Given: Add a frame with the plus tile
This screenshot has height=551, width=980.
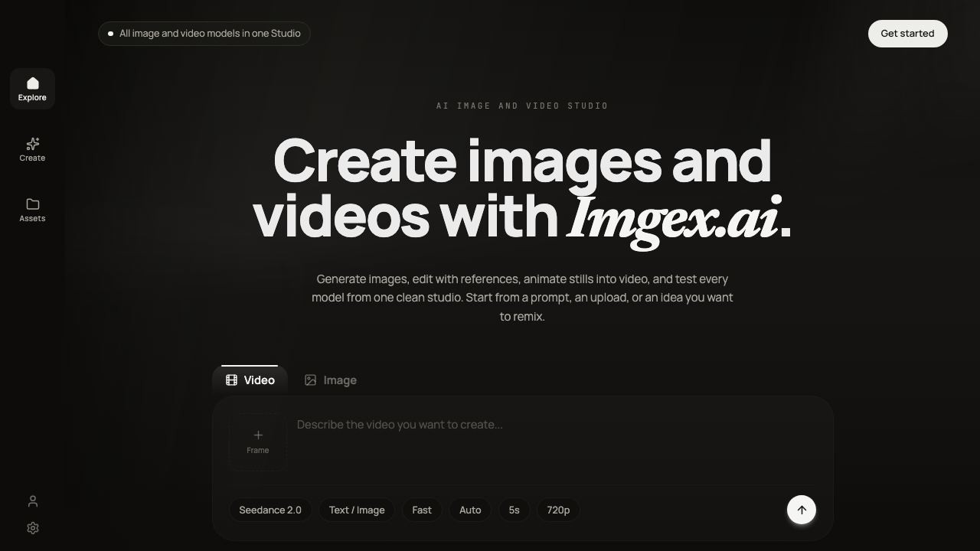Looking at the screenshot, I should (258, 442).
